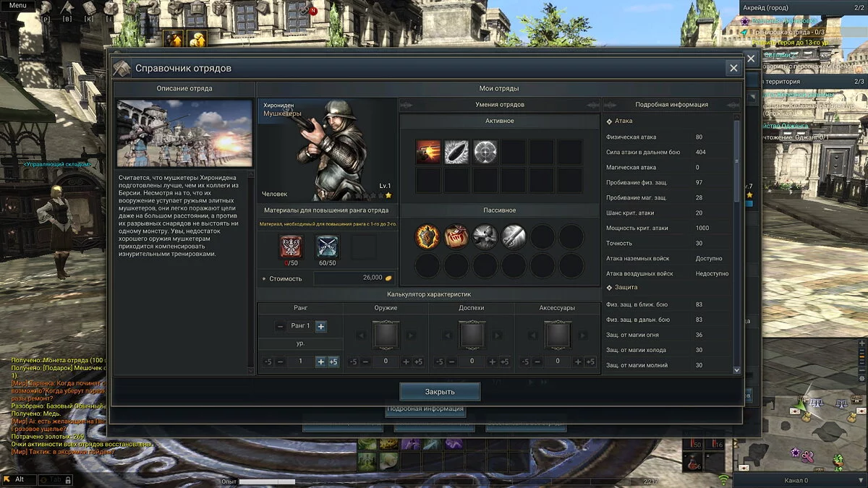Viewport: 868px width, 488px height.
Task: Click +5 under Доспехи
Action: 504,361
